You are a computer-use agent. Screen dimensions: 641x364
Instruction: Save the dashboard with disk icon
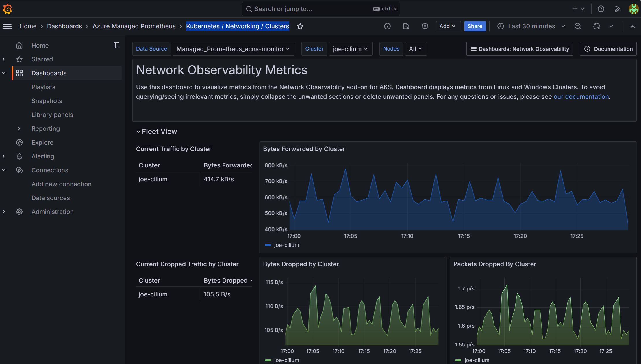point(406,26)
